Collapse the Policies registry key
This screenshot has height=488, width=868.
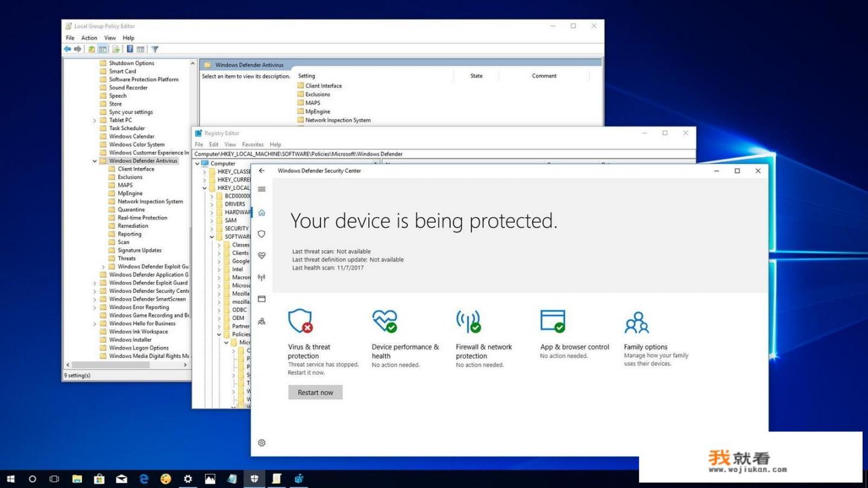click(219, 334)
